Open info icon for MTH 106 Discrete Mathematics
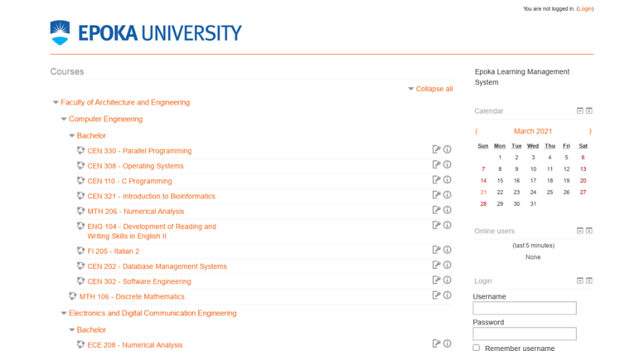This screenshot has width=644, height=351. click(448, 295)
